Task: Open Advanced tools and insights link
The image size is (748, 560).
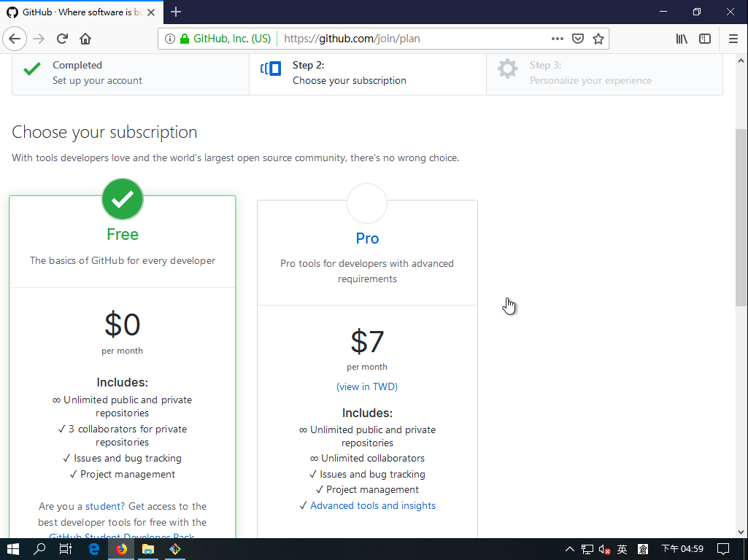Action: [x=373, y=505]
